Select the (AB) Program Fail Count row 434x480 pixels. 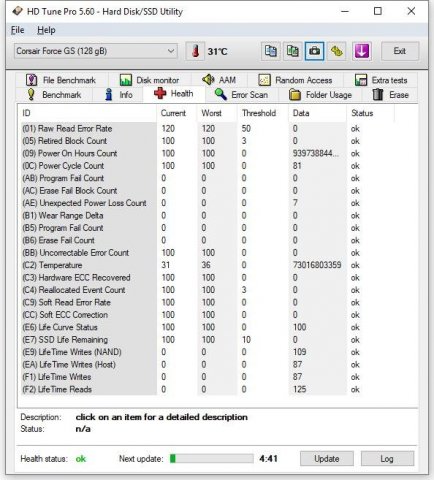[x=207, y=178]
